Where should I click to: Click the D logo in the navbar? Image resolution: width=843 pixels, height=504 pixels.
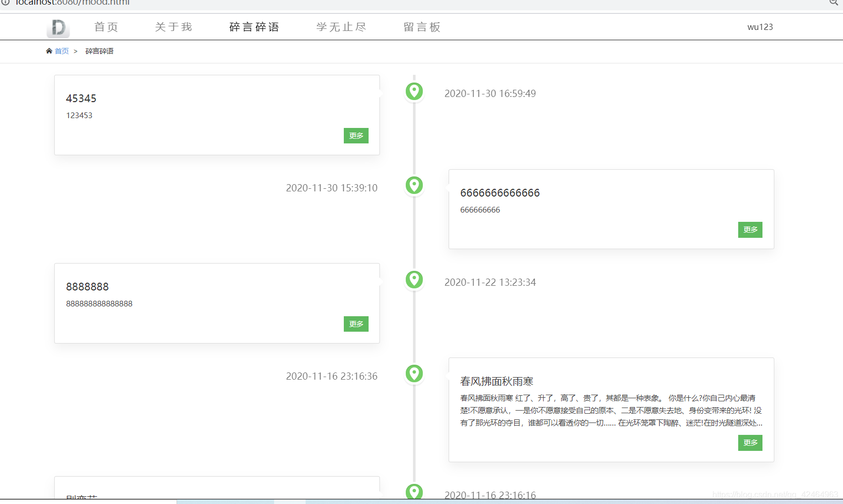[x=58, y=27]
